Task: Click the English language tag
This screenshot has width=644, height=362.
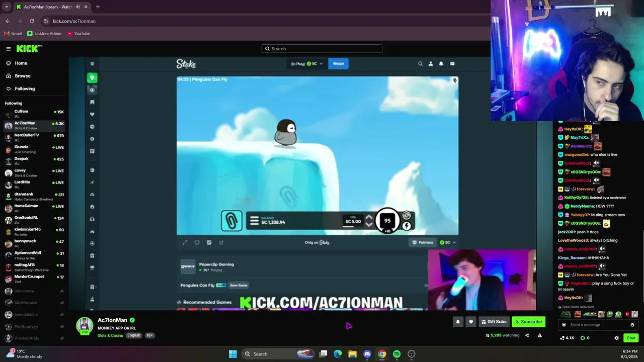Action: [x=134, y=335]
